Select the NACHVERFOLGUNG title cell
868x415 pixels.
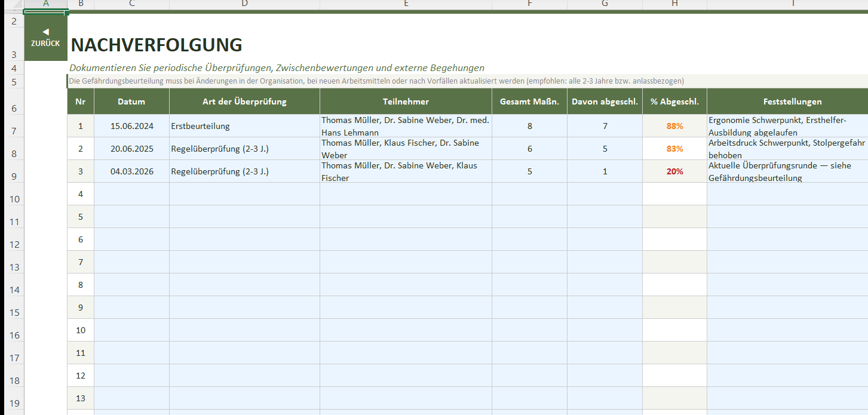[x=157, y=45]
